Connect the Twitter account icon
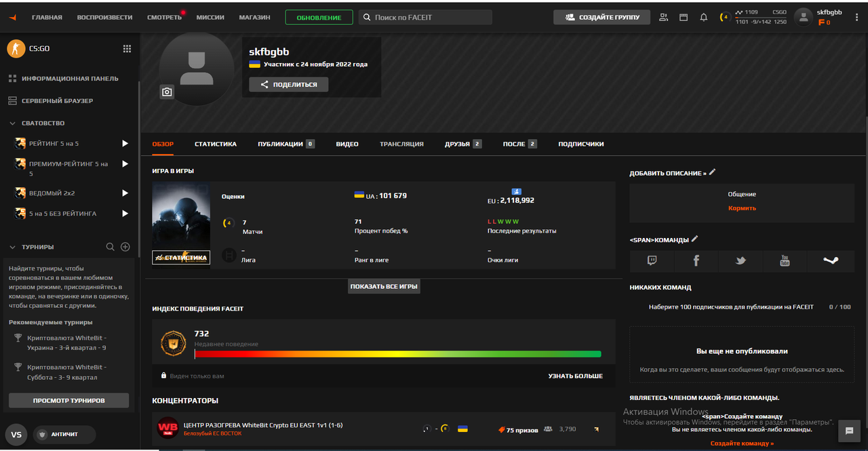The height and width of the screenshot is (451, 868). pyautogui.click(x=741, y=260)
